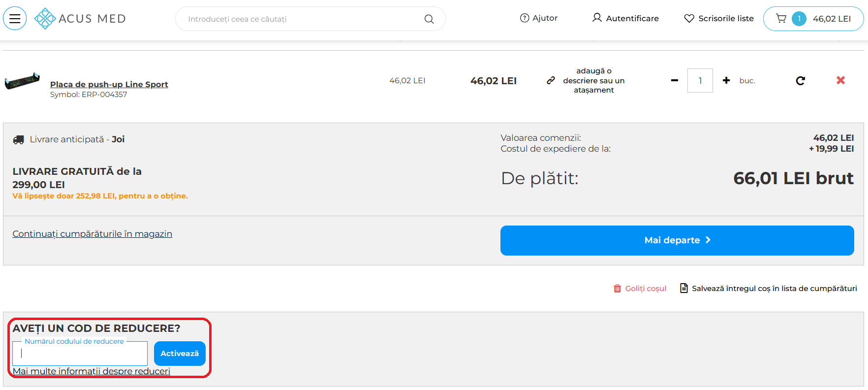This screenshot has width=868, height=390.
Task: Click the Activează button
Action: [180, 354]
